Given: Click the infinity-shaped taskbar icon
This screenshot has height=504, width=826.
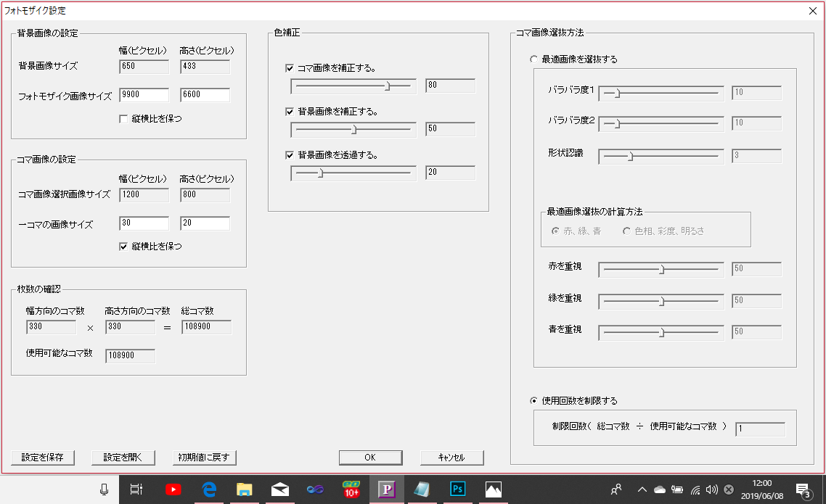Looking at the screenshot, I should (316, 489).
